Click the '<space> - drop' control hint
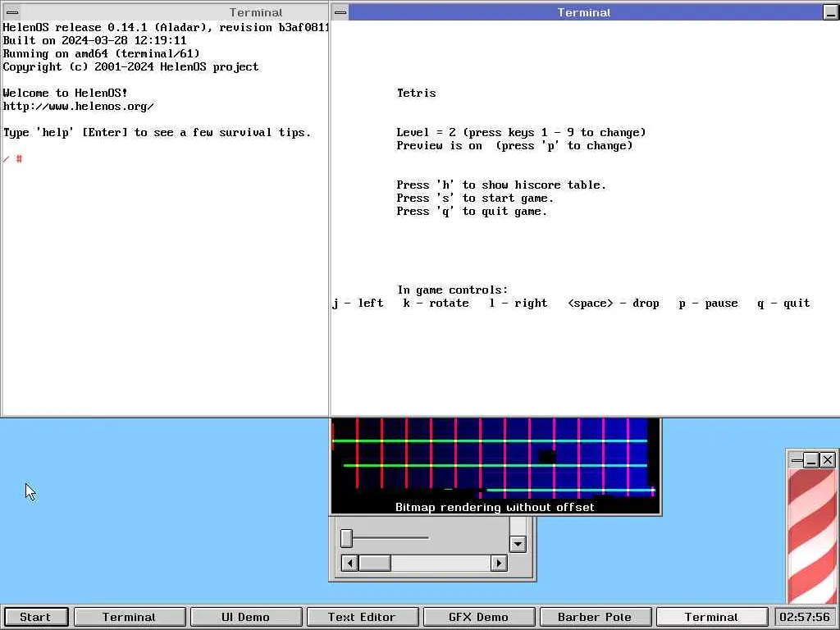The height and width of the screenshot is (630, 840). point(614,304)
